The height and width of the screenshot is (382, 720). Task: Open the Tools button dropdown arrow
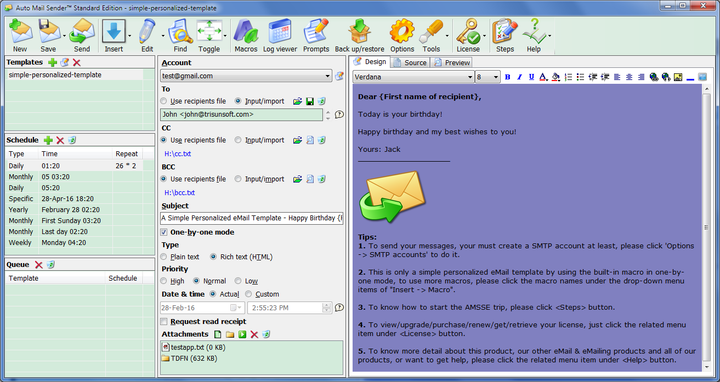point(447,36)
